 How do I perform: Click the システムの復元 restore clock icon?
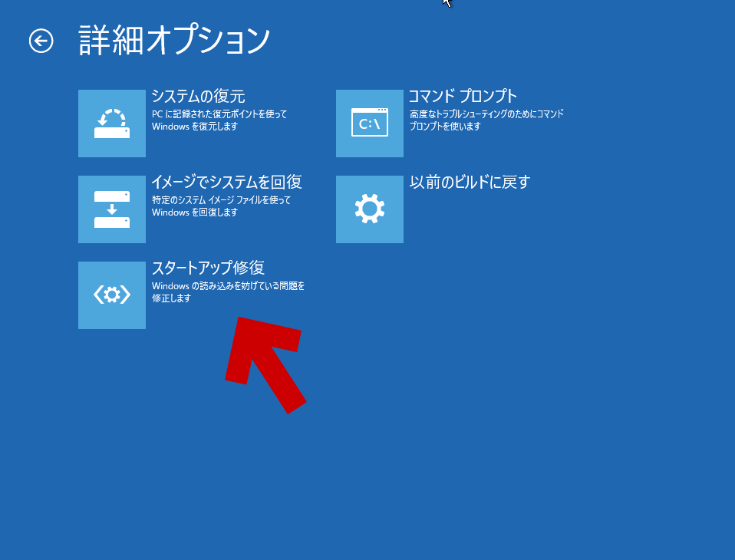tap(111, 123)
